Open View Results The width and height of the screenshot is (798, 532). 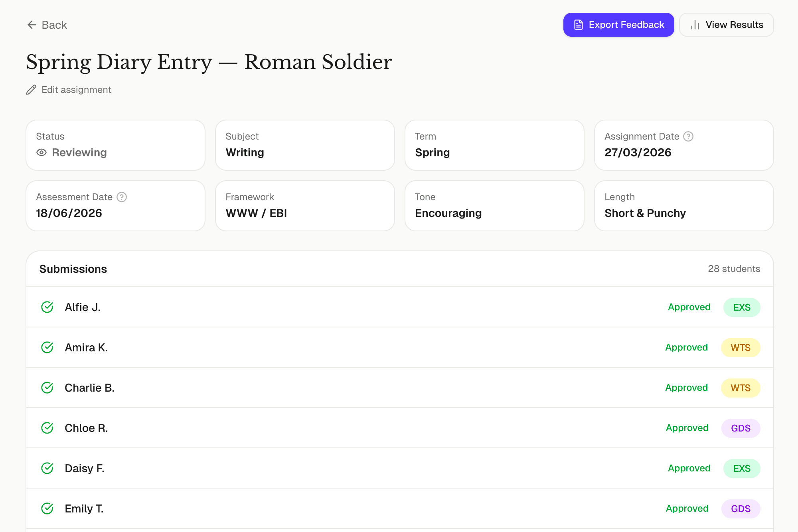coord(726,25)
